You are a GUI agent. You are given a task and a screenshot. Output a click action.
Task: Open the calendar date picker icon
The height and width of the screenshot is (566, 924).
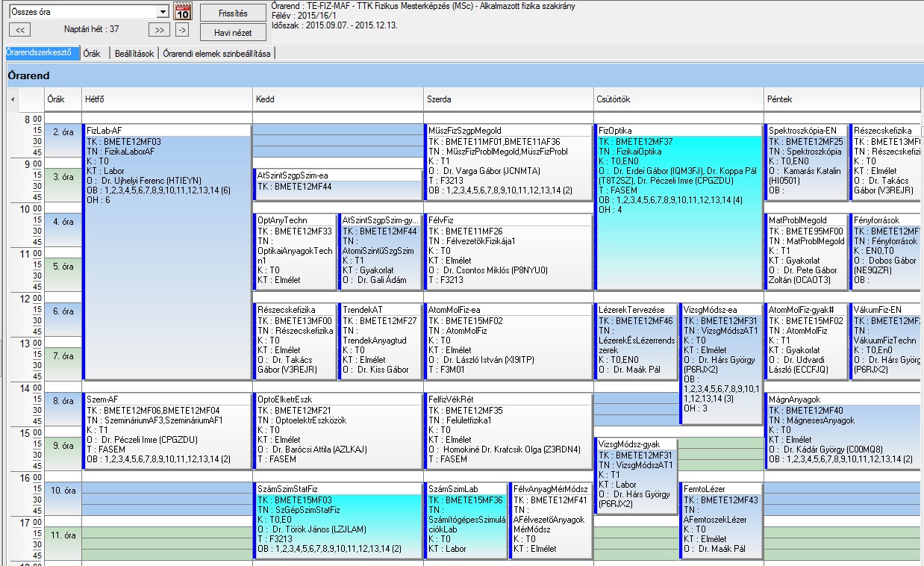click(183, 12)
